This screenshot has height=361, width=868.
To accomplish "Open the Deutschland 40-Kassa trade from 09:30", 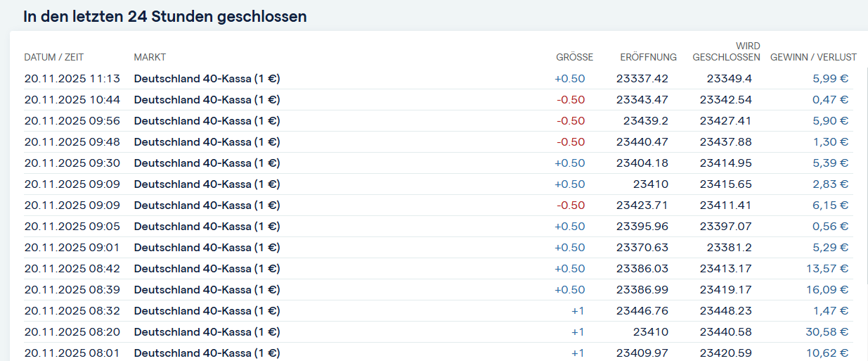I will pyautogui.click(x=207, y=163).
